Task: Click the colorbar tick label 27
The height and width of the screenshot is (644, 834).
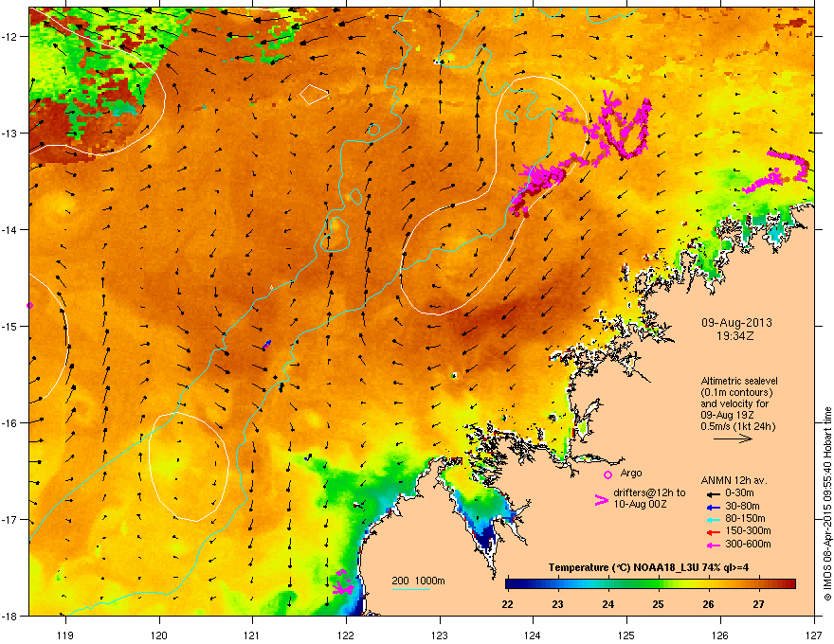Action: (x=758, y=604)
